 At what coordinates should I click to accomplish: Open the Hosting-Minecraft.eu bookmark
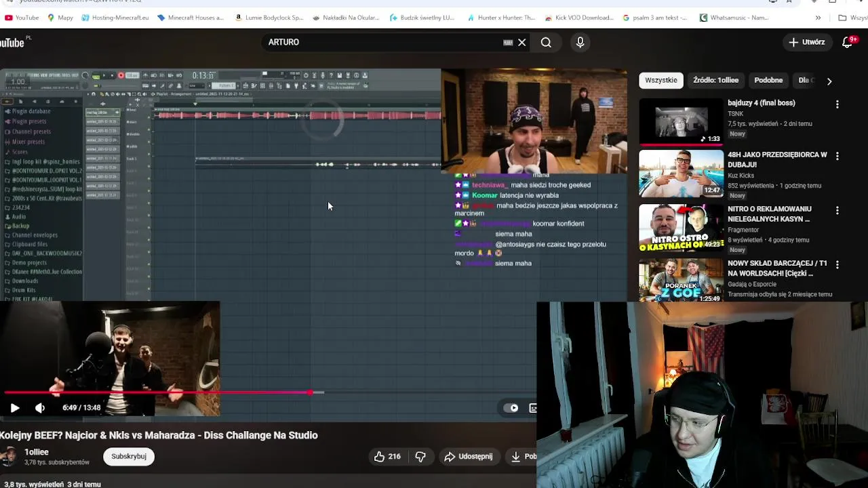115,18
